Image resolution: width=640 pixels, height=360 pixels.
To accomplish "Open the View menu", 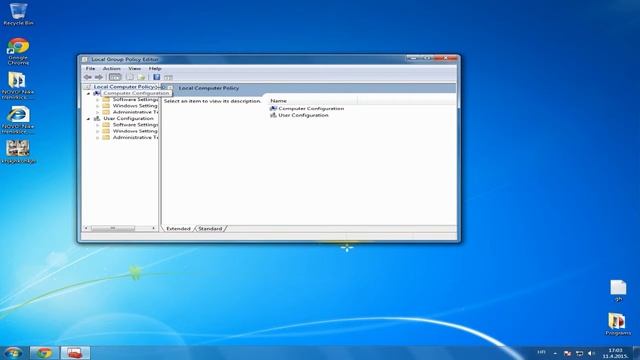I will pos(134,69).
